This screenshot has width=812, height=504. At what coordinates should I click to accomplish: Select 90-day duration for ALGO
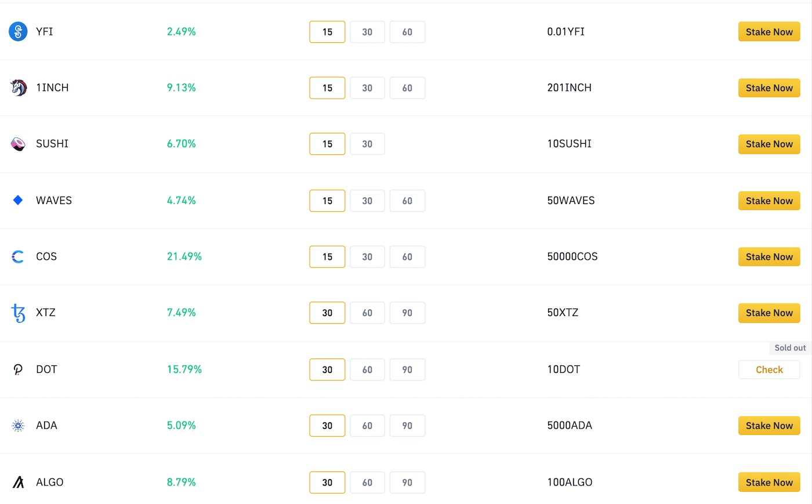(407, 483)
